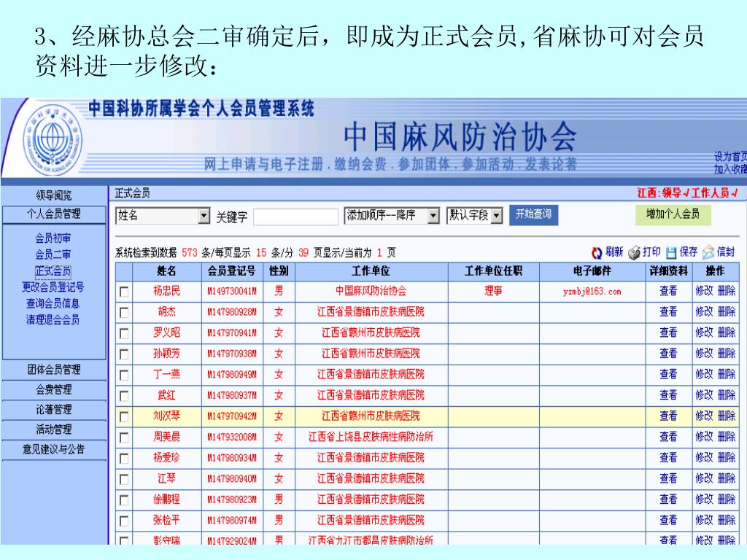Open 会费管理 section

[54, 390]
